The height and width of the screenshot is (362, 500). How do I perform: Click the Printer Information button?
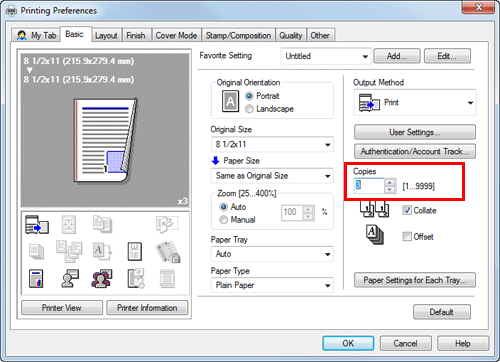coord(147,308)
